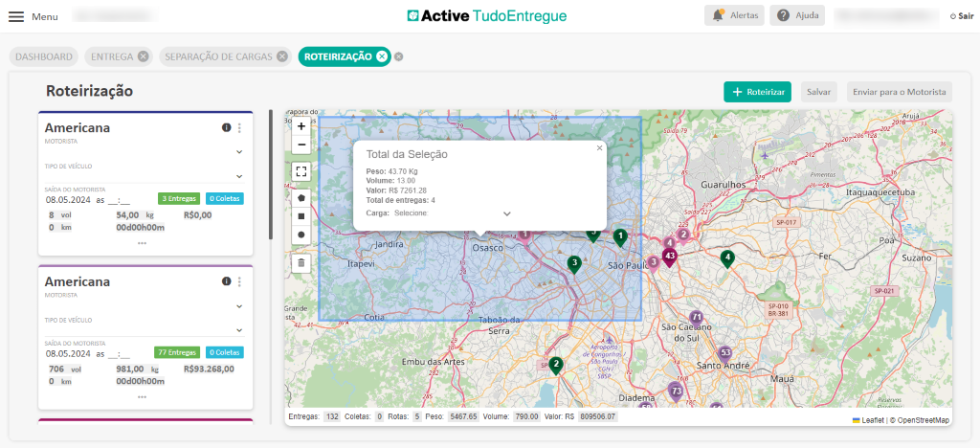Open info icon on second Americana card

point(226,281)
